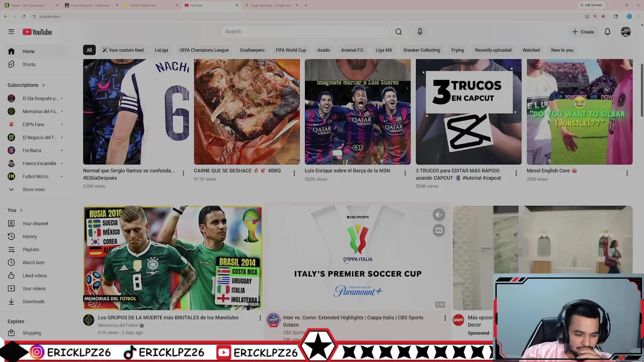644x362 pixels.
Task: Open options for Sergio Ramos short
Action: tap(183, 173)
